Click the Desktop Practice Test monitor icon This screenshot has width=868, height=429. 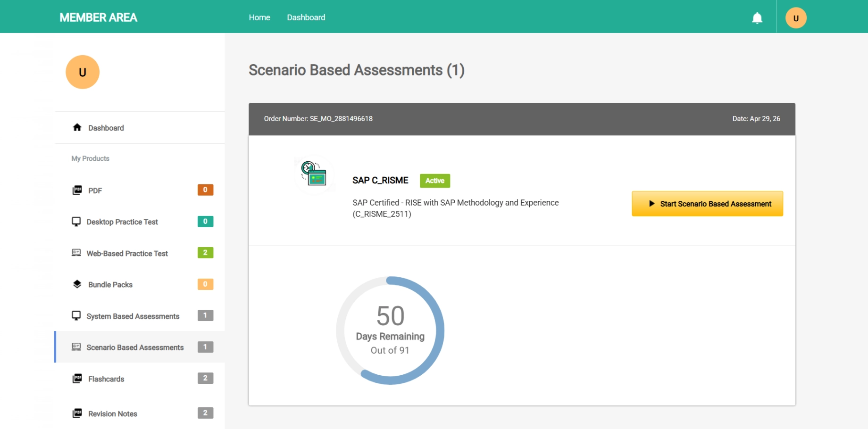(76, 222)
